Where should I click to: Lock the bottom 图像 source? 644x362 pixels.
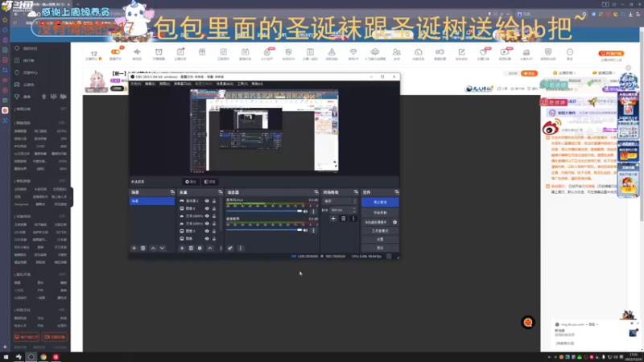coord(214,238)
